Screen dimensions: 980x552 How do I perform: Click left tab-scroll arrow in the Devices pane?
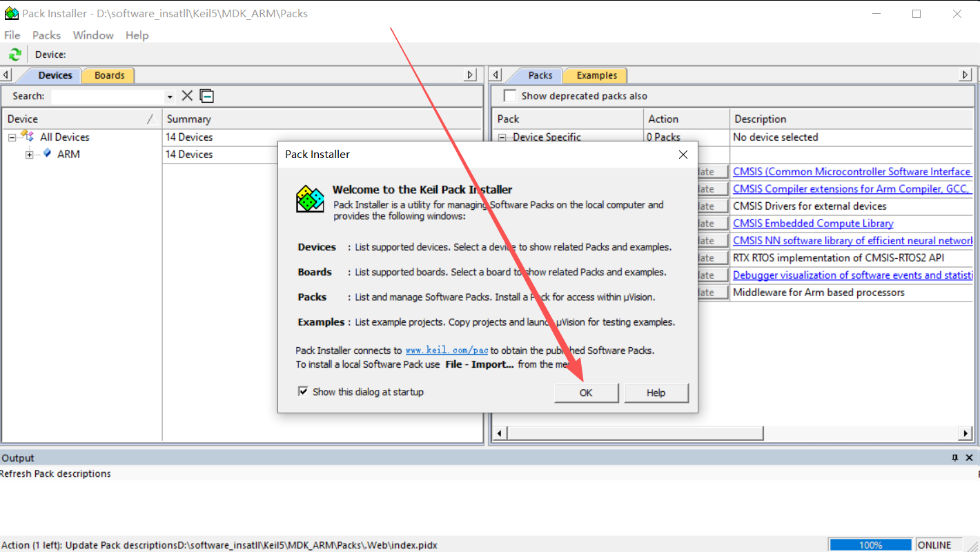[6, 75]
